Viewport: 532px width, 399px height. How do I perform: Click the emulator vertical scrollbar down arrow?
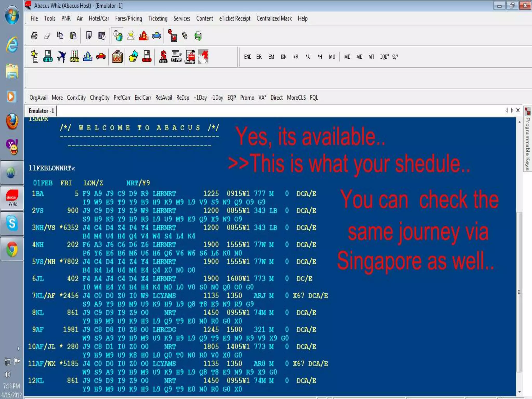[x=519, y=392]
